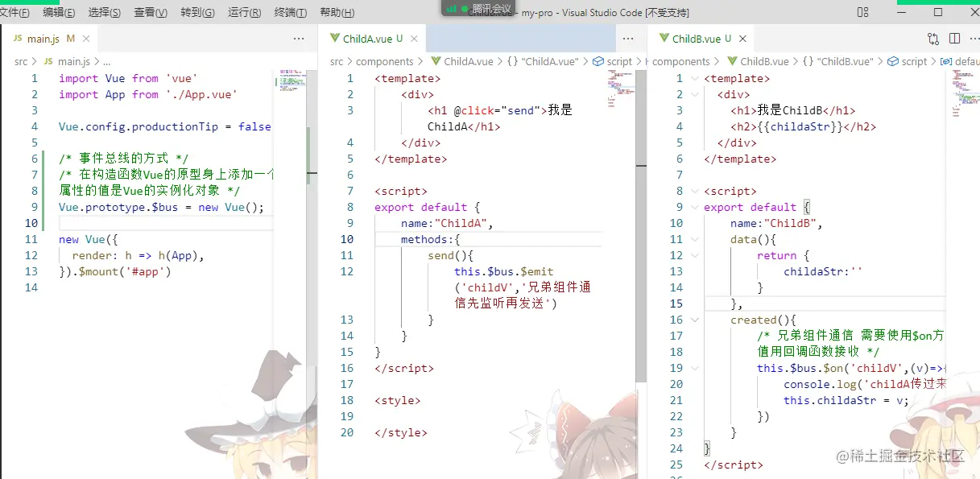
Task: Open the 查看(V) menu
Action: tap(151, 12)
